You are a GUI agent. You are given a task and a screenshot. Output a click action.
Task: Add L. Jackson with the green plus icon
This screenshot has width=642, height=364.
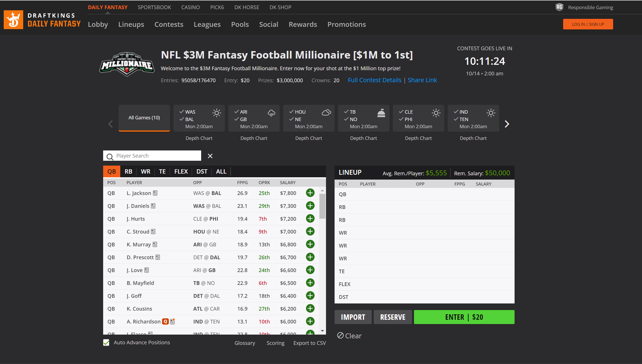(x=310, y=193)
